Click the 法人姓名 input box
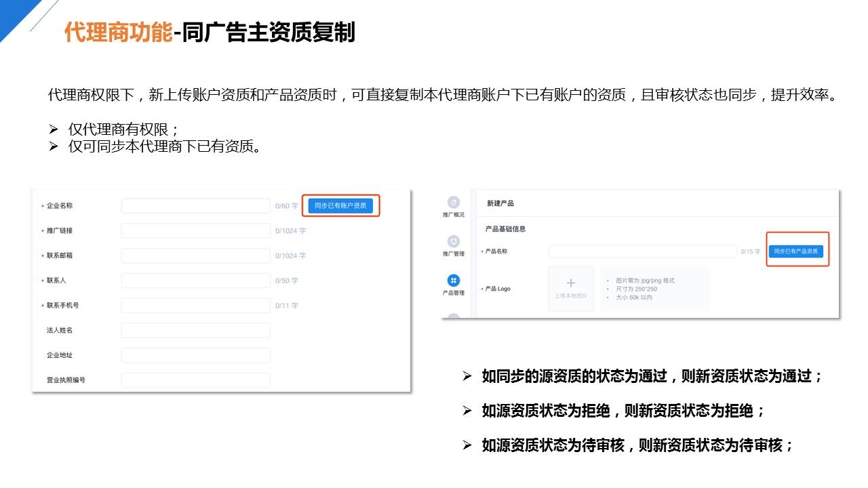The image size is (868, 488). 196,331
